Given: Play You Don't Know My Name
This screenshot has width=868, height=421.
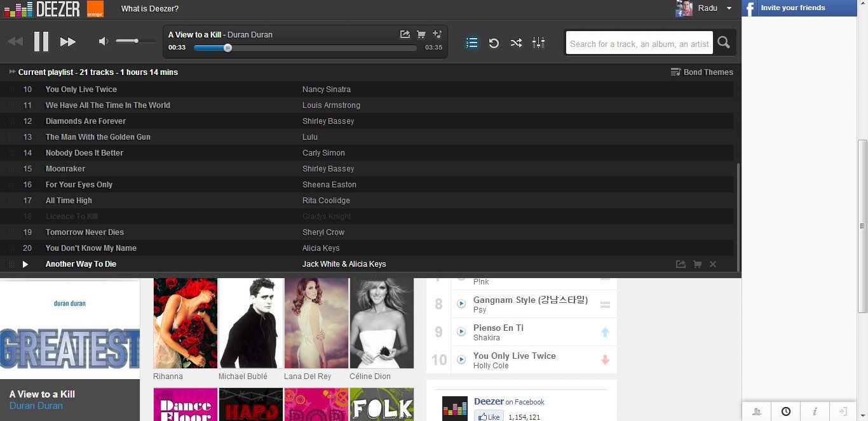Looking at the screenshot, I should coord(91,248).
